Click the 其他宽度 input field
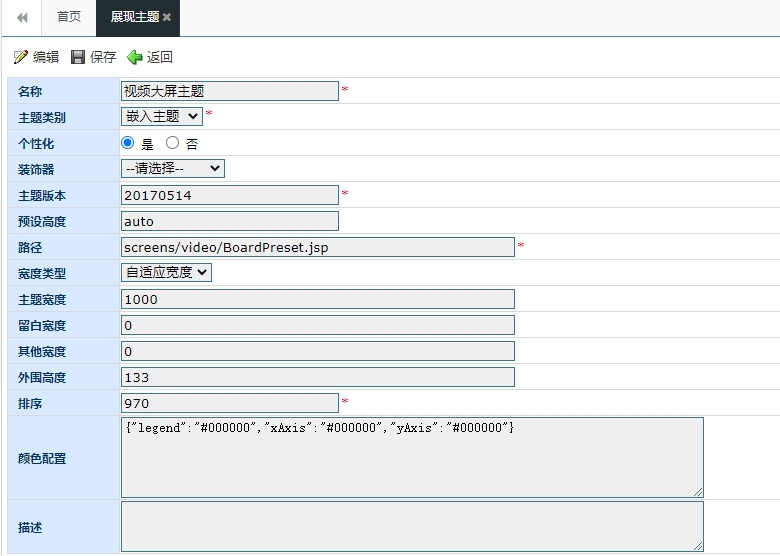The image size is (780, 556). click(x=318, y=351)
